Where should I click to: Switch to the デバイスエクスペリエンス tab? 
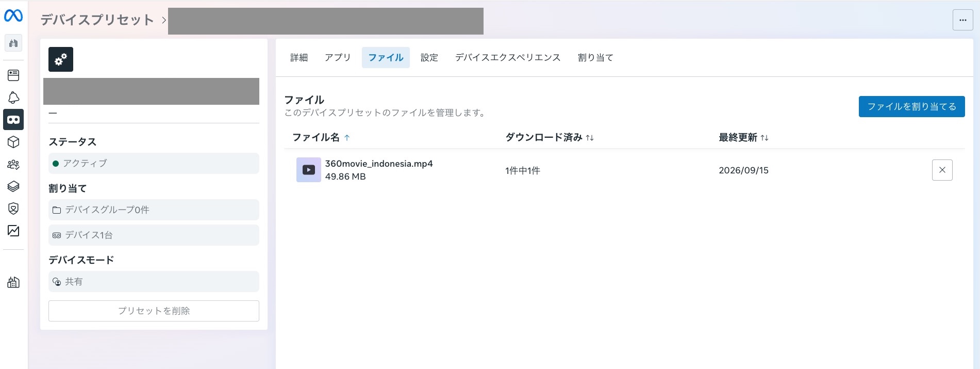tap(508, 57)
